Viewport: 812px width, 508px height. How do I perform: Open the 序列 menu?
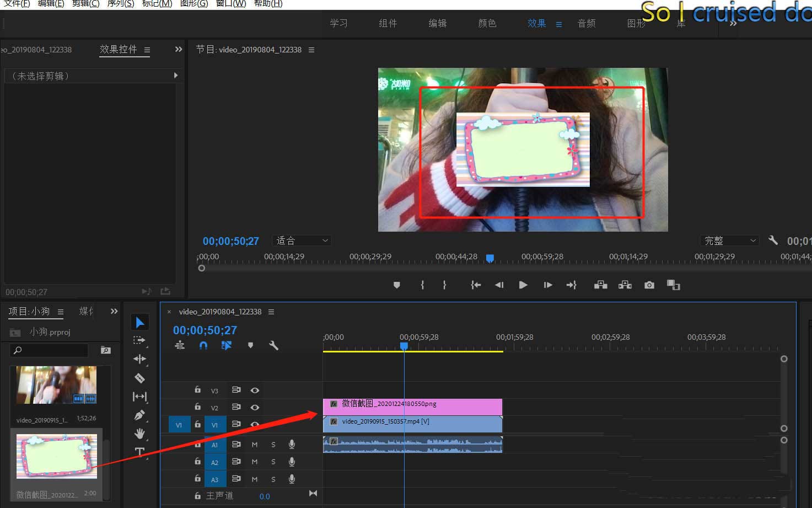tap(120, 4)
